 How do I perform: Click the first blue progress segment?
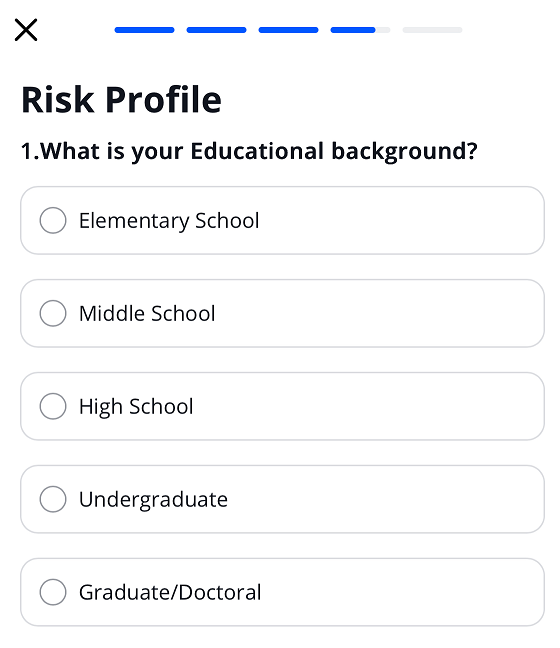click(x=145, y=30)
